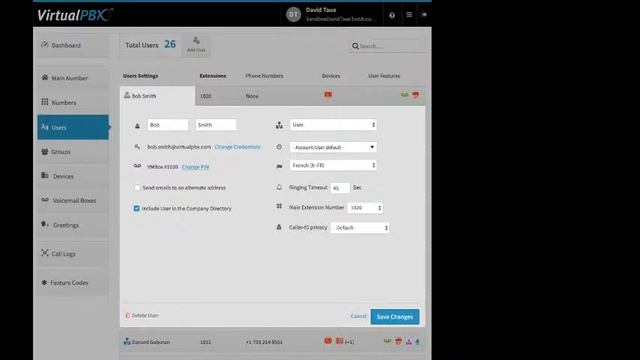
Task: Click the last name field containing Smith
Action: point(216,125)
